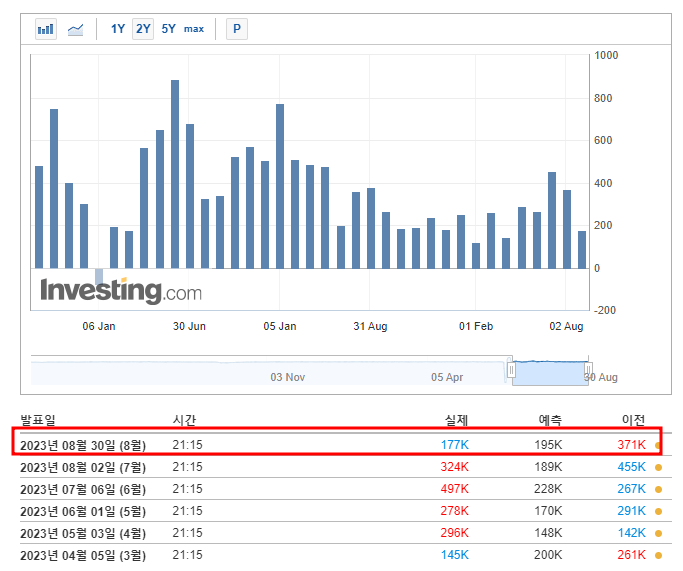Switch to area line chart icon
683x571 pixels.
point(75,30)
